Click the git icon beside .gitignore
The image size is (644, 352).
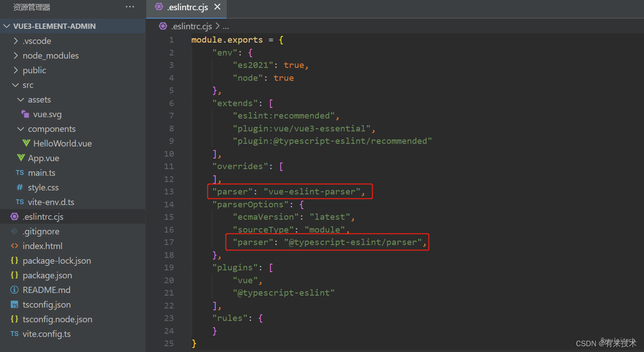coord(15,231)
